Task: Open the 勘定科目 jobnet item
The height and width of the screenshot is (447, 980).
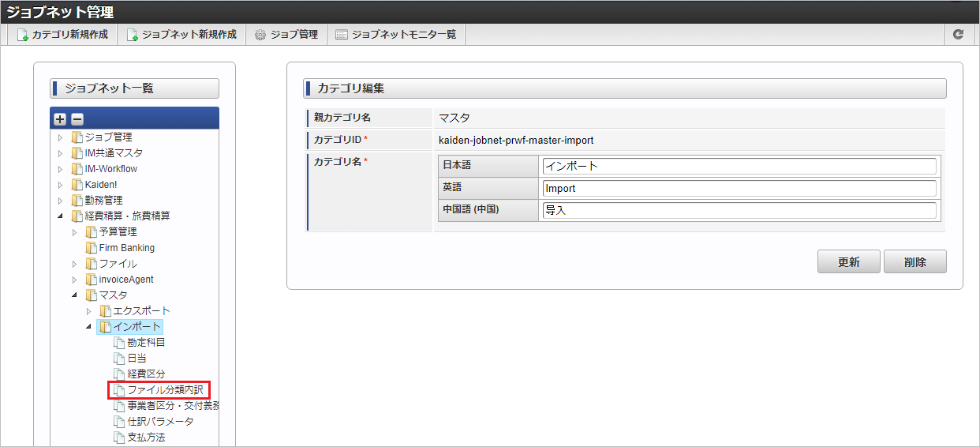Action: click(147, 343)
